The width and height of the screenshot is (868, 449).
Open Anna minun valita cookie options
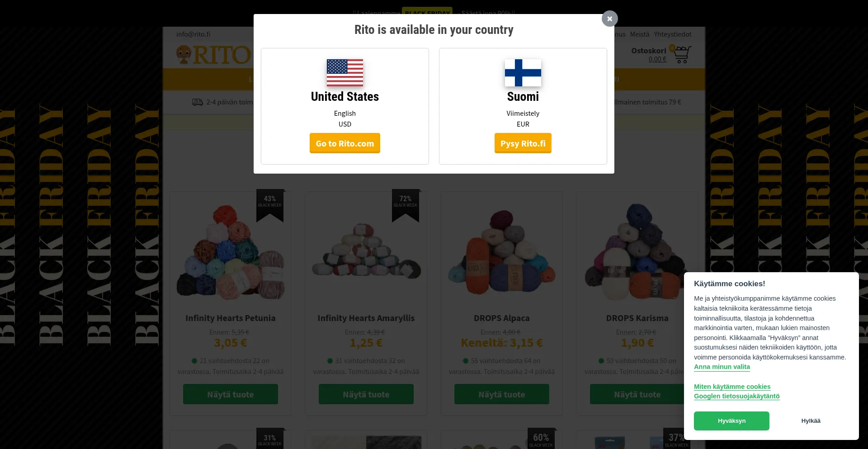click(x=722, y=367)
